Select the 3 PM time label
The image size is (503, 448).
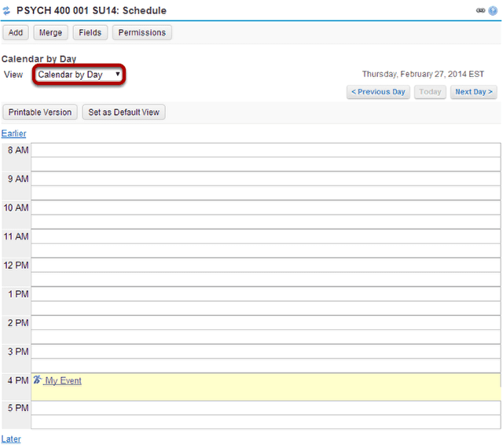pos(18,352)
